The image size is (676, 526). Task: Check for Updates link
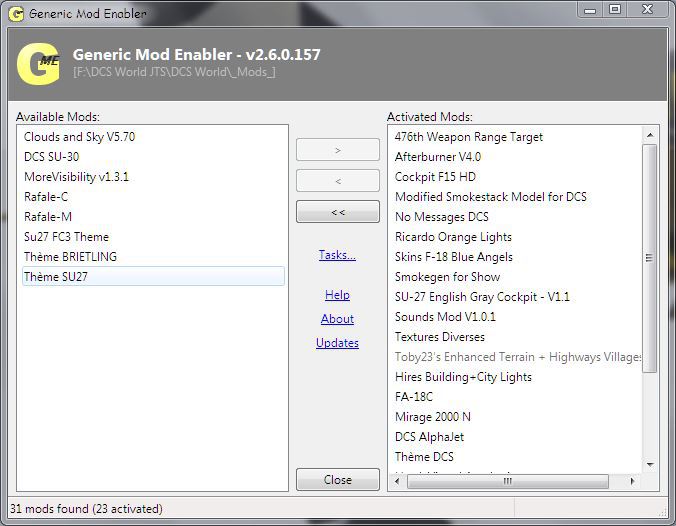point(337,343)
